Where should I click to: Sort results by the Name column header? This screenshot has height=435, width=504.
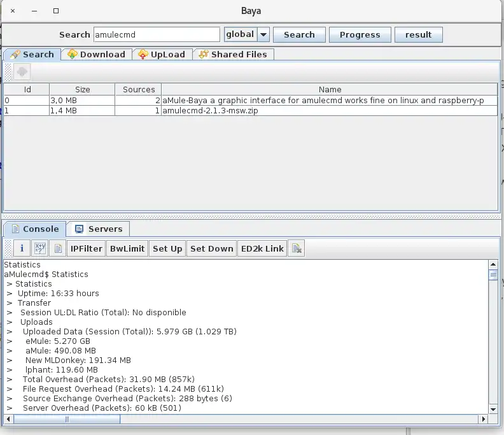tap(330, 89)
